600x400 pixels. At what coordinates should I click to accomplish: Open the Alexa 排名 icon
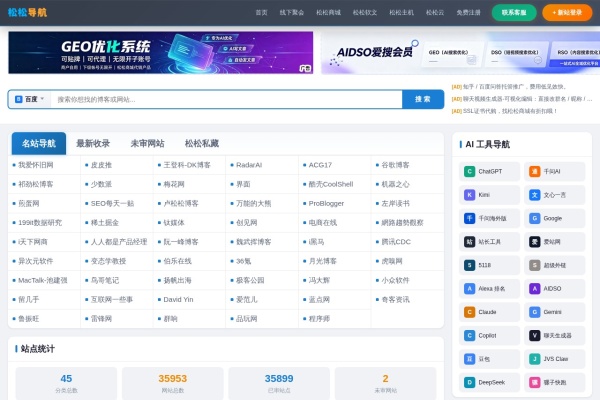[x=469, y=289]
